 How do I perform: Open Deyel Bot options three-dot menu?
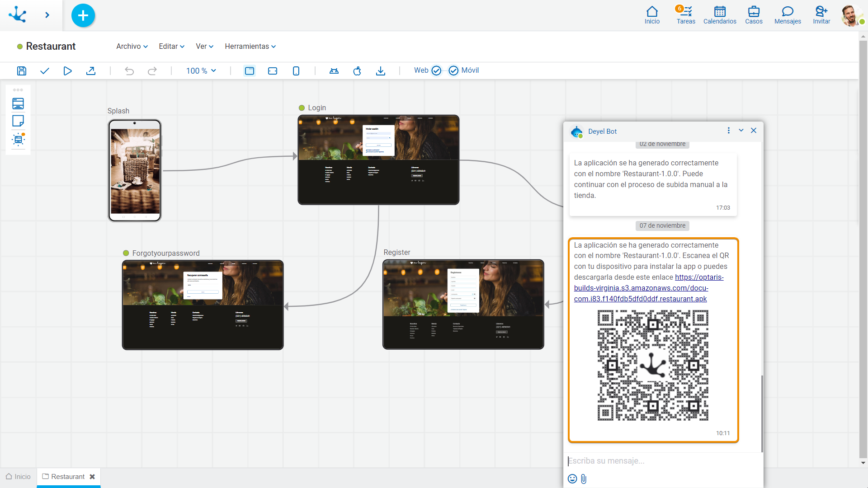point(728,131)
